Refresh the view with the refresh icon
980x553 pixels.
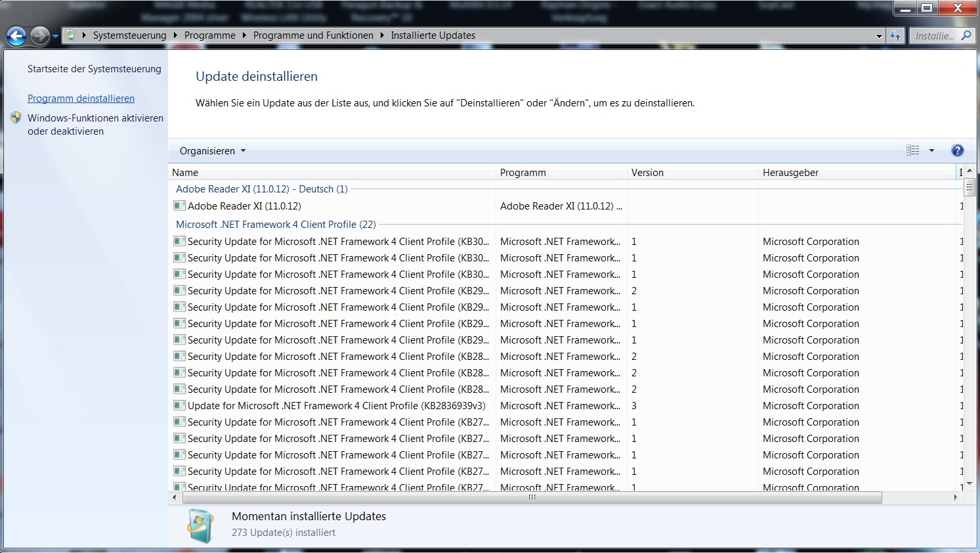coord(895,36)
